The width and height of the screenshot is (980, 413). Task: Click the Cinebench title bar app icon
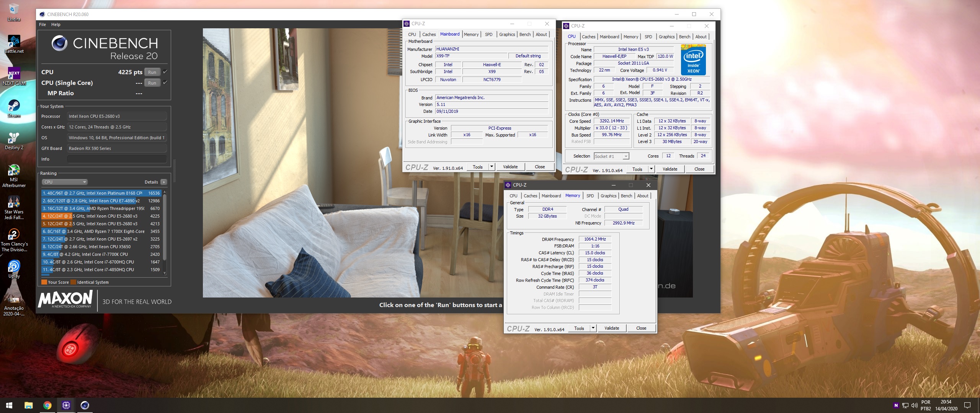42,15
